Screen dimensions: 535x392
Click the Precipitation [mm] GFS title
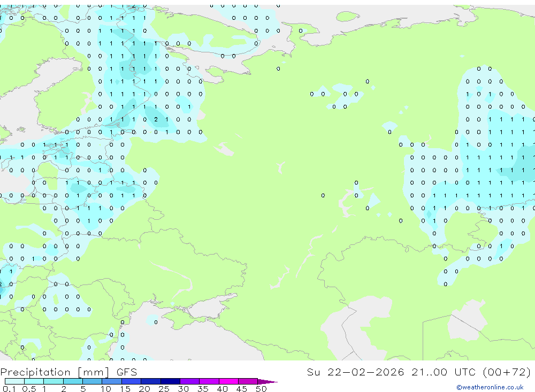[x=68, y=372]
